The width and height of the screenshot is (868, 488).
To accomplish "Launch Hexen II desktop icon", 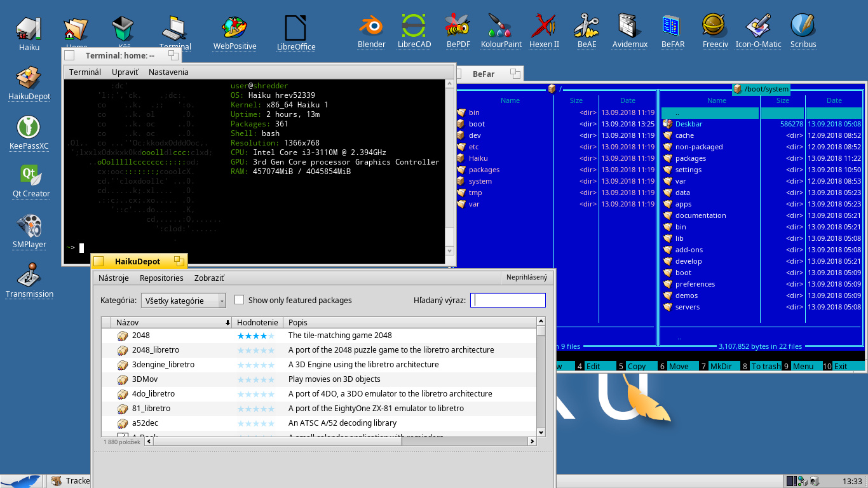I will click(x=544, y=25).
